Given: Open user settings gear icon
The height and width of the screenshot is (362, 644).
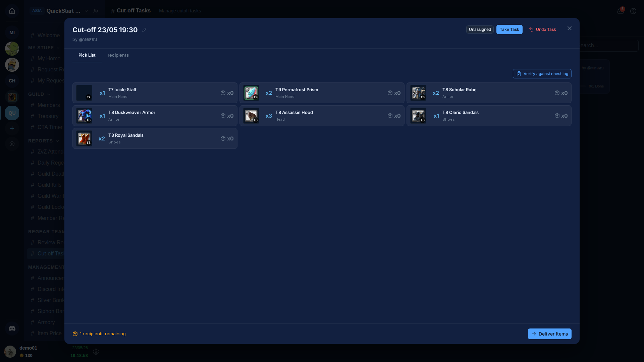Looking at the screenshot, I should click(x=96, y=352).
